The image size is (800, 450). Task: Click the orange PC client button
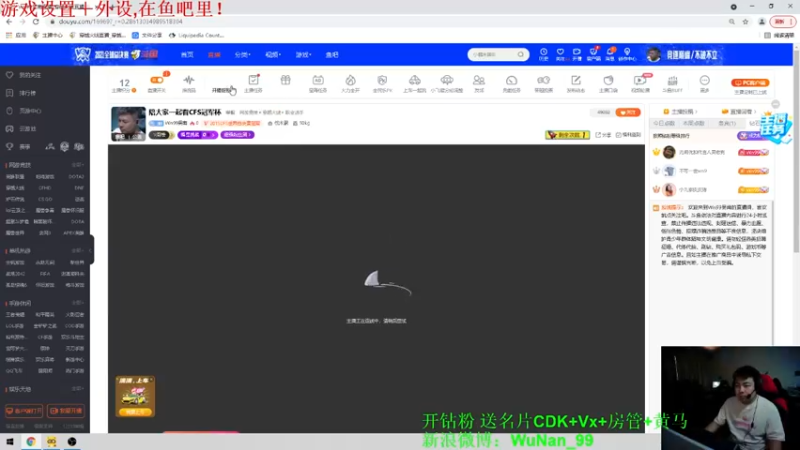tap(750, 83)
